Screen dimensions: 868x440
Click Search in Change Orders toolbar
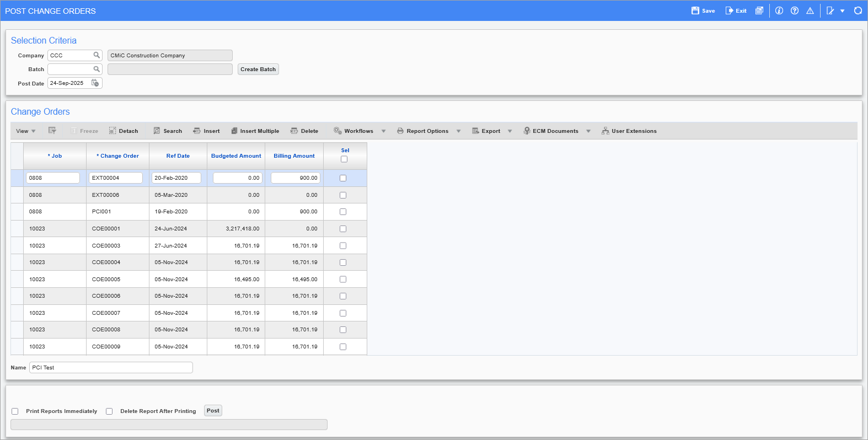point(168,131)
